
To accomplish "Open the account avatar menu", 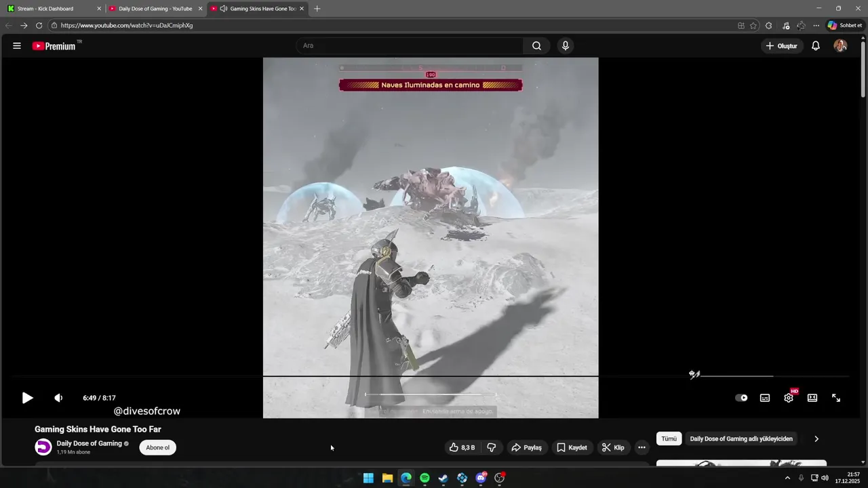I will 840,46.
